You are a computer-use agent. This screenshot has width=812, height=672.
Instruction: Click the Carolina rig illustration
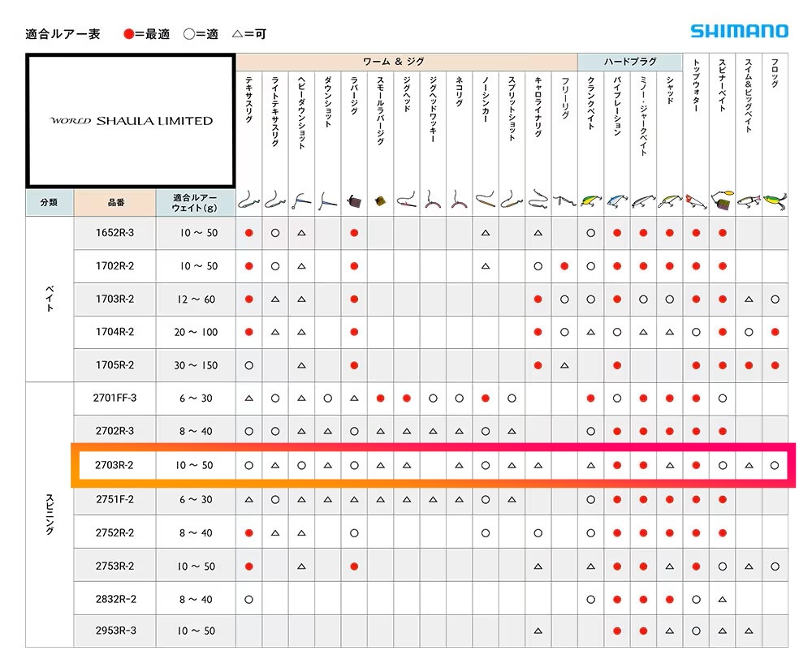538,199
